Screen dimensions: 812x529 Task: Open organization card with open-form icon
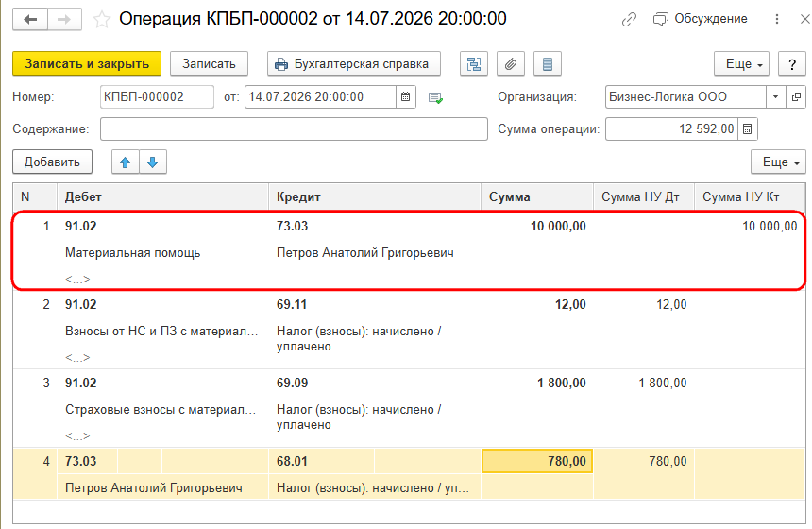coord(796,97)
